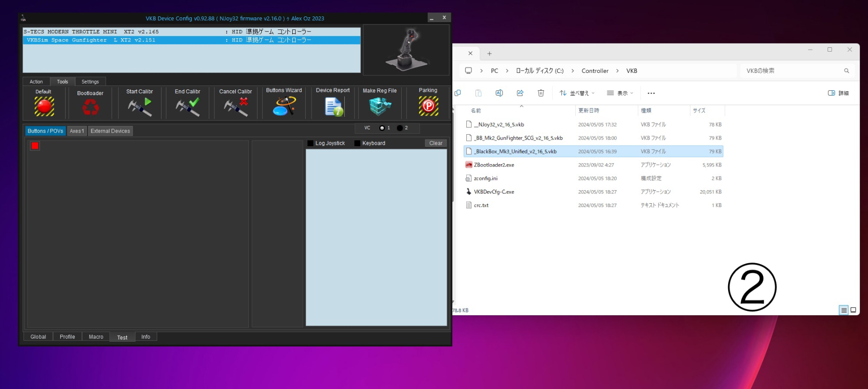Switch Explorer to large thumbnails view icon

[x=853, y=310]
